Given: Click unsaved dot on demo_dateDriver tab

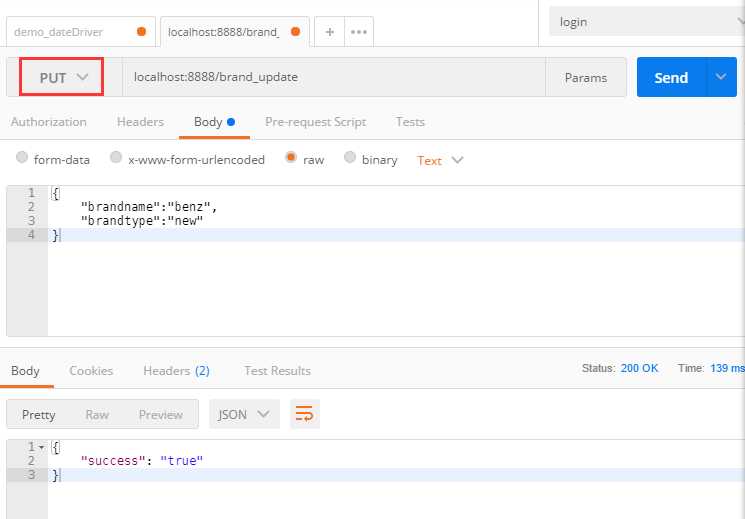Looking at the screenshot, I should click(141, 31).
